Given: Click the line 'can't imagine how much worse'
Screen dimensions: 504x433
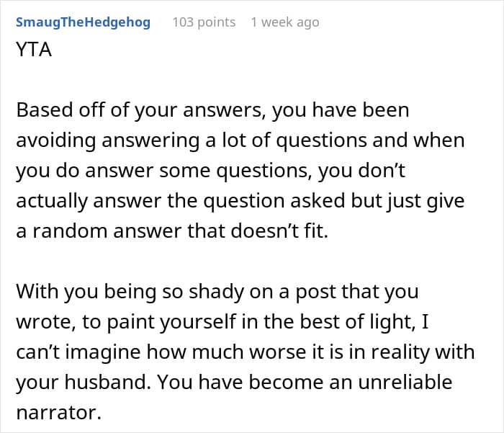Looking at the screenshot, I should tap(246, 352).
